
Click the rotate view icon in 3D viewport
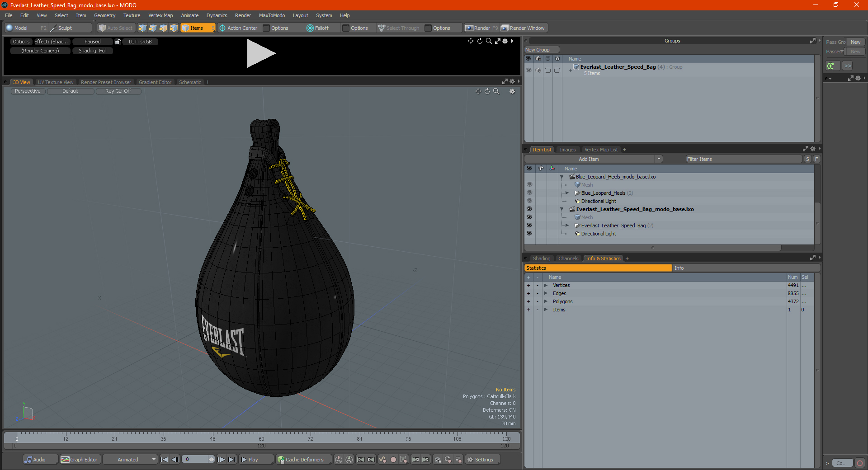487,91
